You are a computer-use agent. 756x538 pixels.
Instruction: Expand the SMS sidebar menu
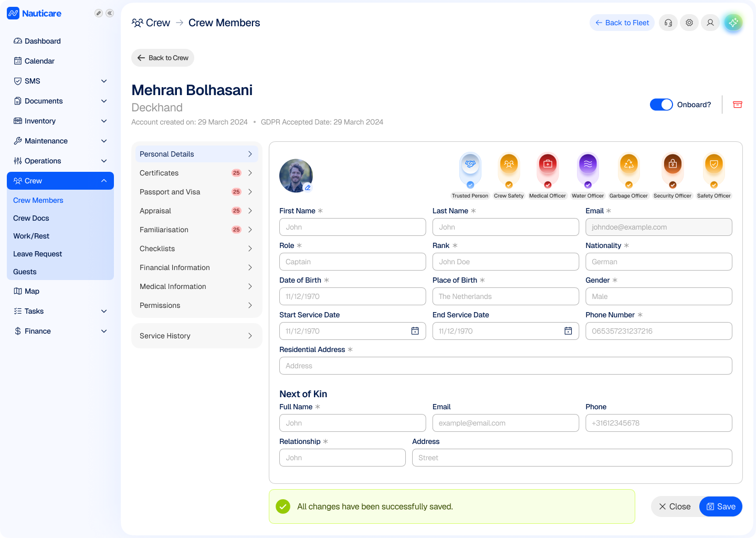tap(104, 81)
